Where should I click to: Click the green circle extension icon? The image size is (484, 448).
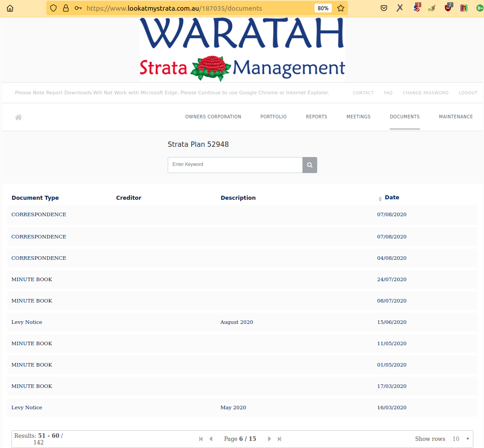tap(480, 8)
